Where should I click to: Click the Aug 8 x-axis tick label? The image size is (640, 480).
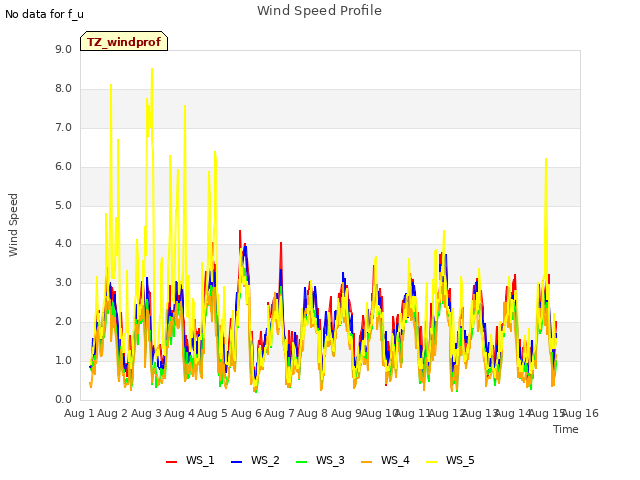(313, 413)
